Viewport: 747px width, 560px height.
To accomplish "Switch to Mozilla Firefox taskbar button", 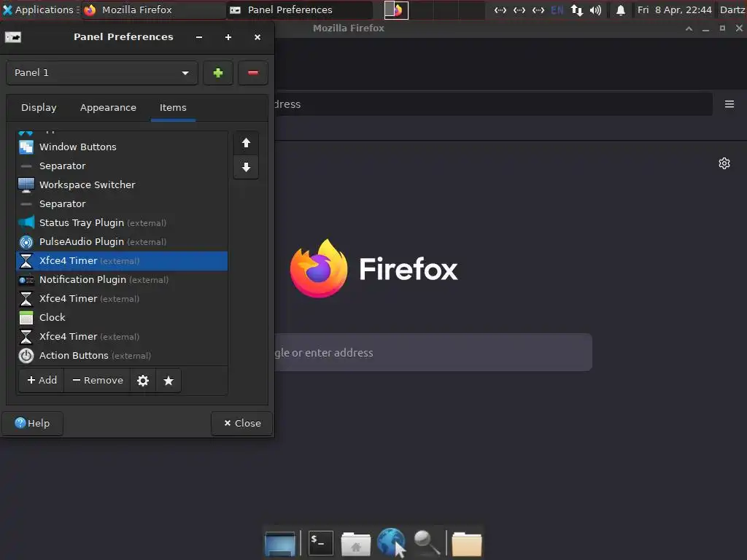I will point(153,9).
